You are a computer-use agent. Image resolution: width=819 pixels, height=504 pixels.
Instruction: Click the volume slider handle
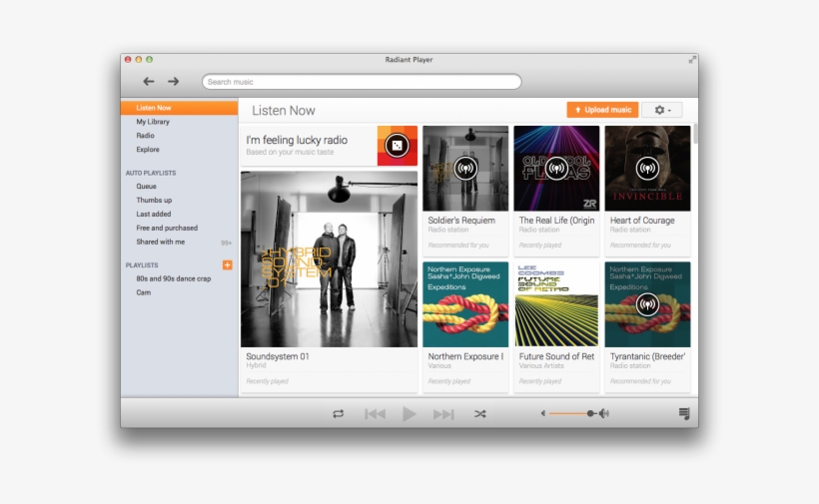coord(590,413)
